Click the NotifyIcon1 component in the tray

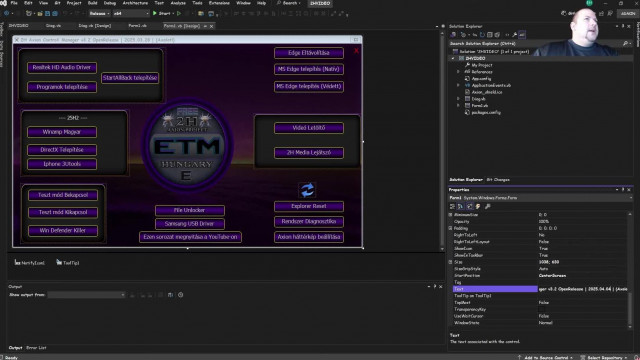pyautogui.click(x=29, y=263)
